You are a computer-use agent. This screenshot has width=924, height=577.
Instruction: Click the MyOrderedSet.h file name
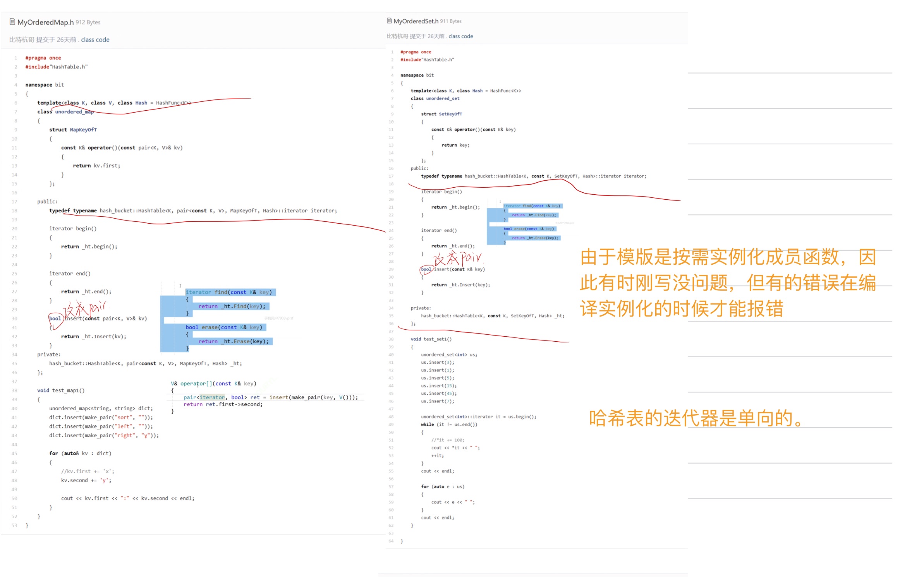416,21
